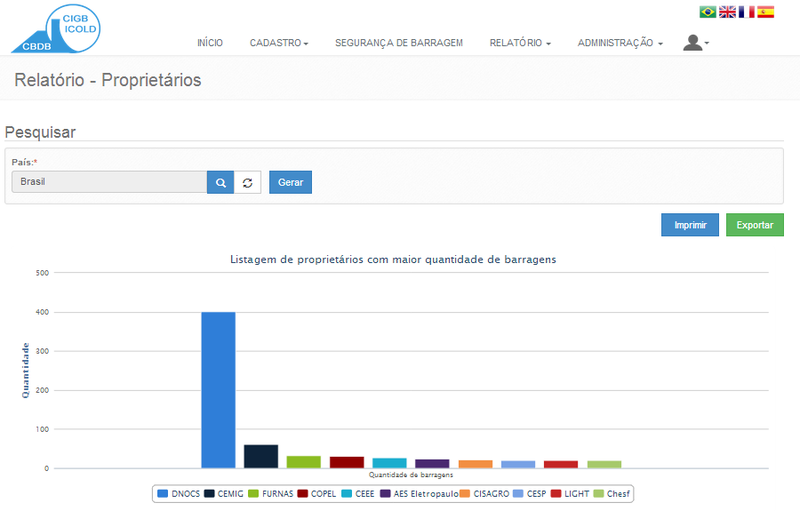Pick the Spanish flag language
Image resolution: width=800 pixels, height=511 pixels.
tap(765, 12)
